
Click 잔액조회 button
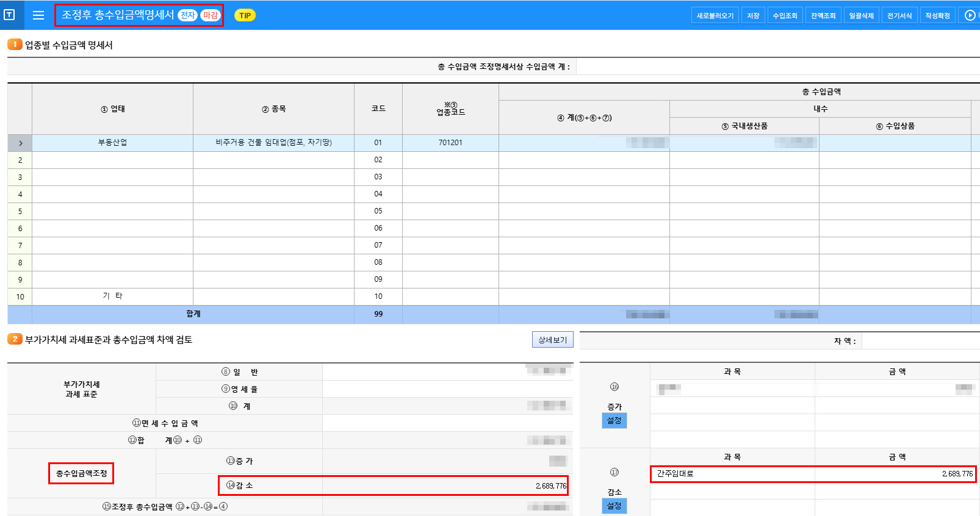coord(823,15)
